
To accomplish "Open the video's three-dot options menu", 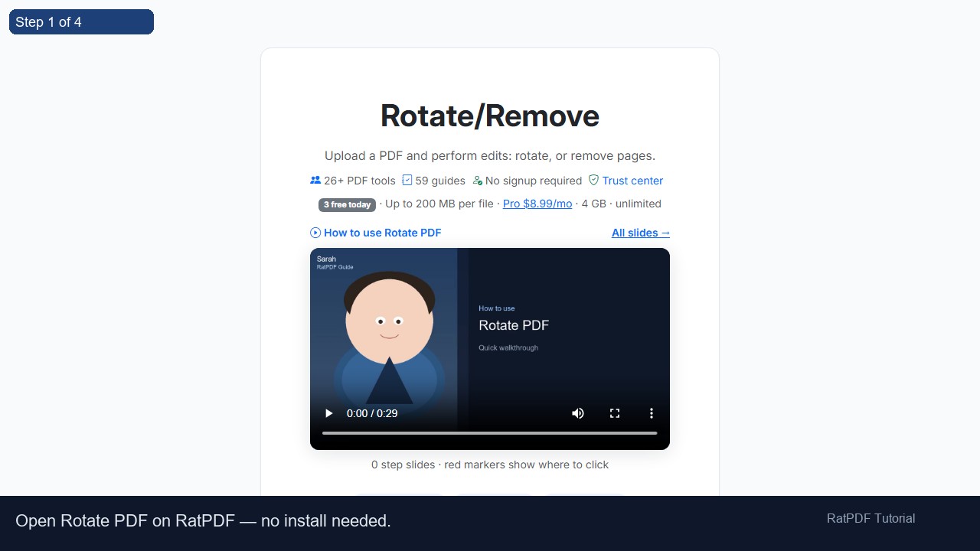I will pos(652,413).
